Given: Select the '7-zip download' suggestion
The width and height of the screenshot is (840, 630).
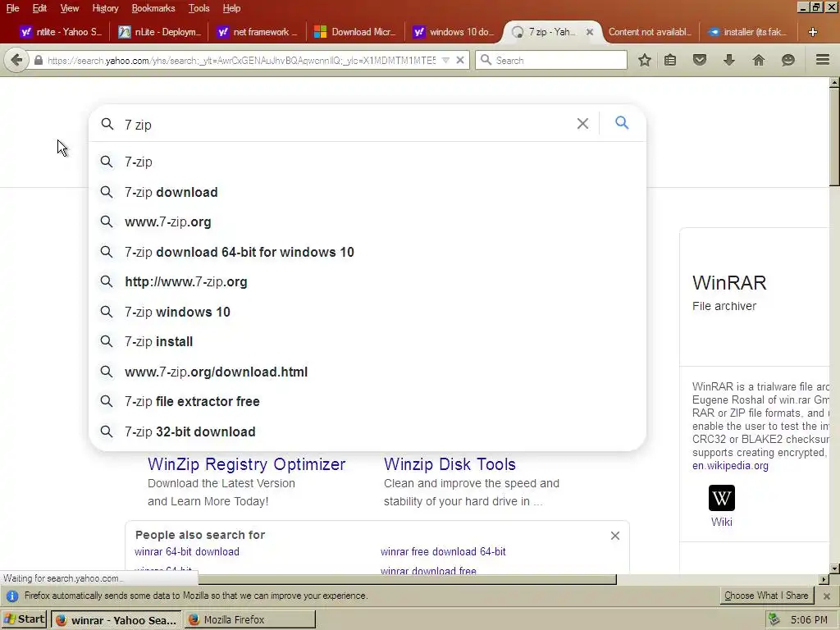Looking at the screenshot, I should pyautogui.click(x=367, y=192).
